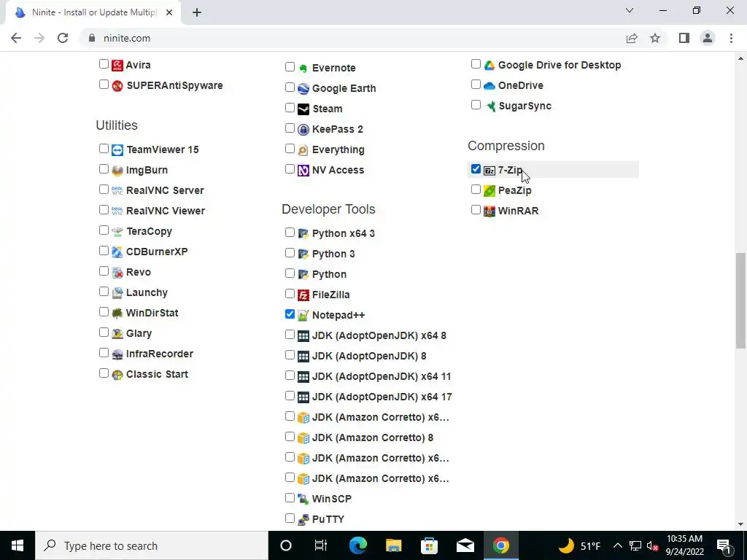Click the WinRAR books icon
Viewport: 747px width, 560px height.
click(x=489, y=211)
